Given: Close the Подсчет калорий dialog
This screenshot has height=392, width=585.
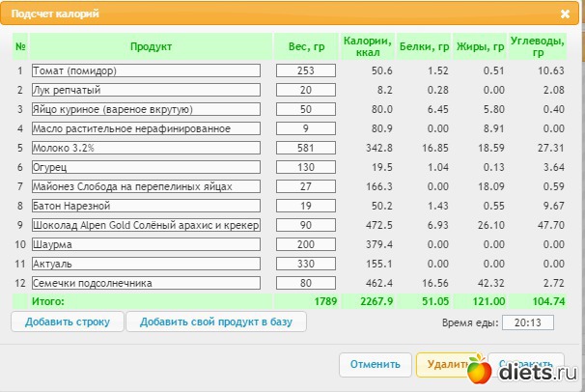Looking at the screenshot, I should tap(565, 14).
